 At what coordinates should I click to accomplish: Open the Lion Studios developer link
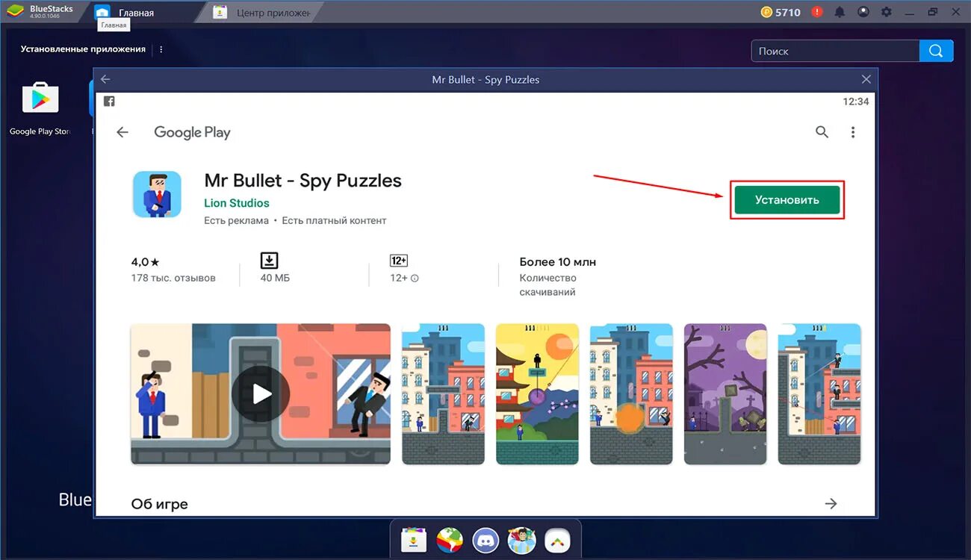point(237,203)
